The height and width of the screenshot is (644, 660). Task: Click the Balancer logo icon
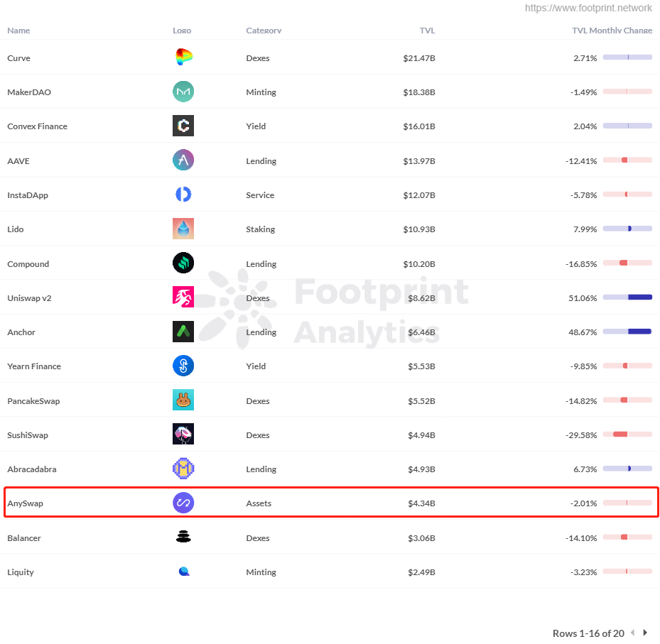183,537
